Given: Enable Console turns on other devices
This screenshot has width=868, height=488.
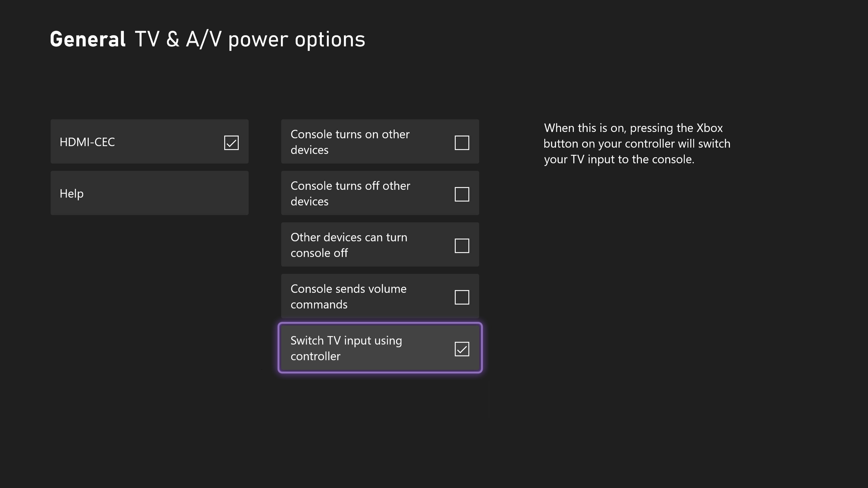Looking at the screenshot, I should 462,143.
